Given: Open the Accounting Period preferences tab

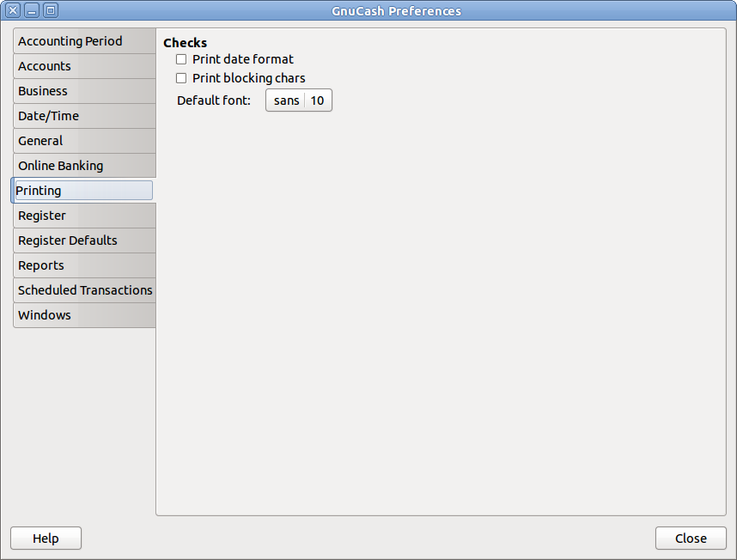Looking at the screenshot, I should tap(84, 41).
